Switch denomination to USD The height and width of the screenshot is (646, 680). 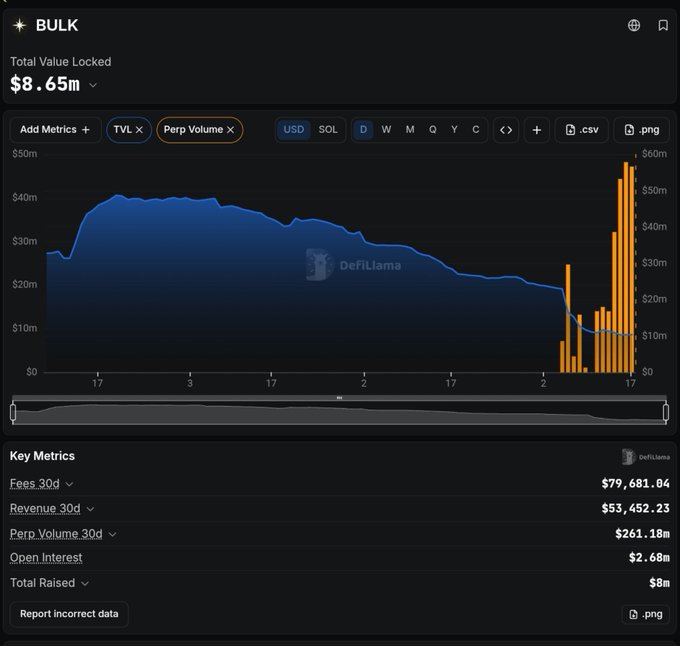(x=294, y=130)
